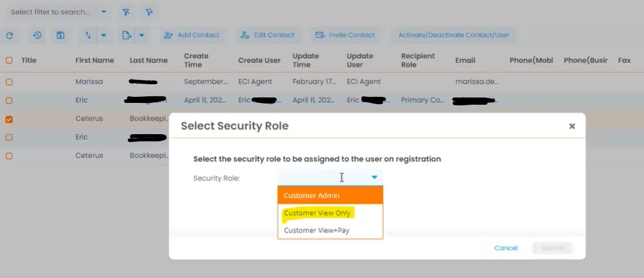
Task: Click the first filter funnel icon
Action: tap(126, 12)
